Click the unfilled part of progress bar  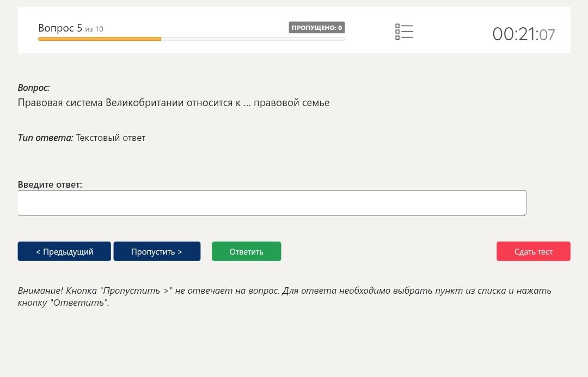tap(253, 39)
